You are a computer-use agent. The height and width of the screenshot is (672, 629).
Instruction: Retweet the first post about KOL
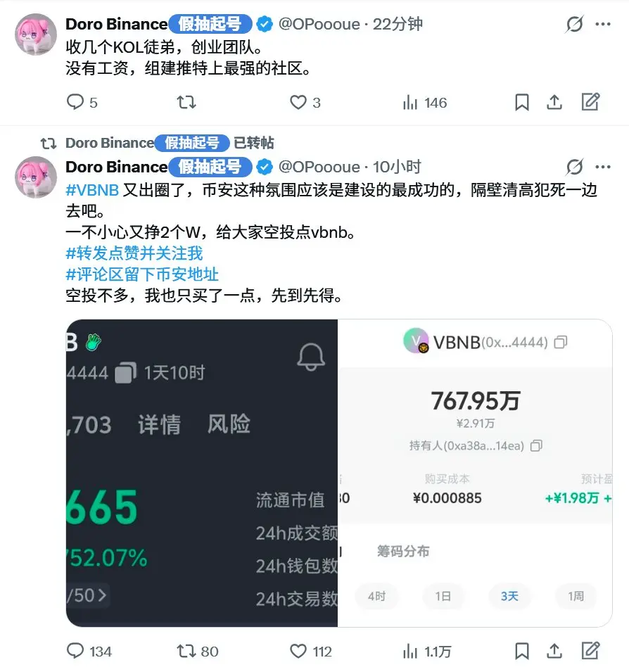pyautogui.click(x=186, y=103)
